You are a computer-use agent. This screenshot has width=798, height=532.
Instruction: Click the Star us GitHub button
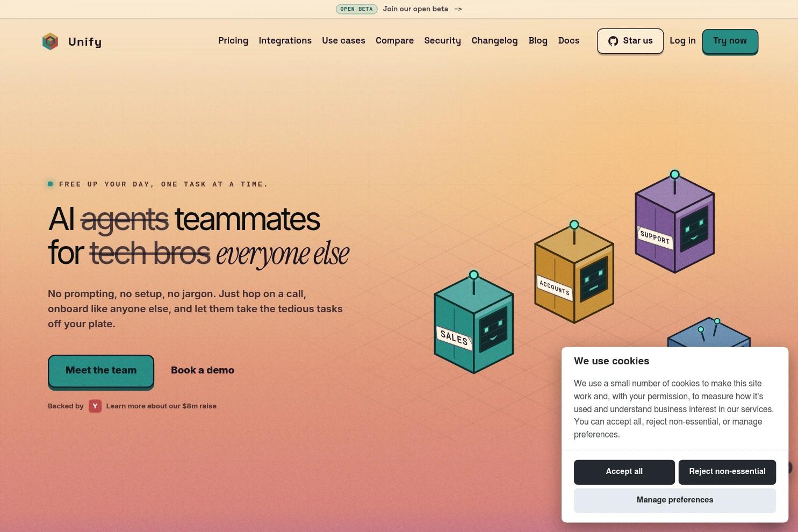pyautogui.click(x=630, y=41)
